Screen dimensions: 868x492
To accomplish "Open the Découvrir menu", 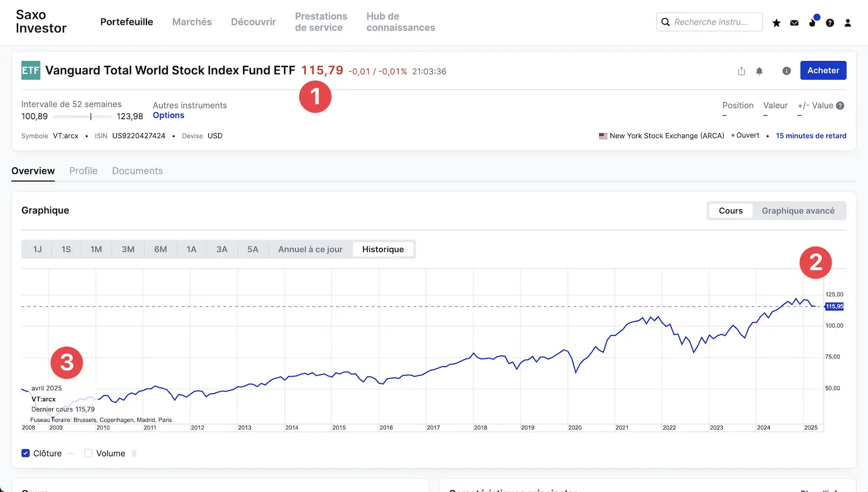I will pos(253,22).
